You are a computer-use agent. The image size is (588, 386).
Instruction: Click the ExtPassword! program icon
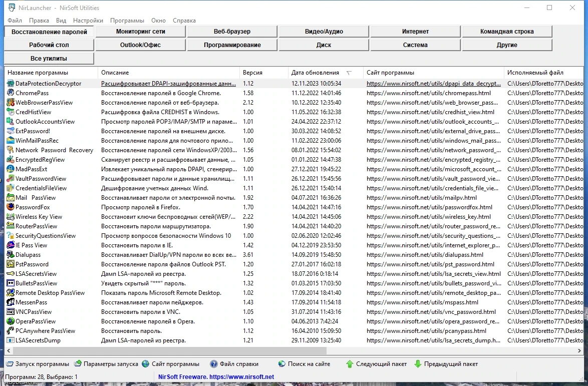pos(11,131)
